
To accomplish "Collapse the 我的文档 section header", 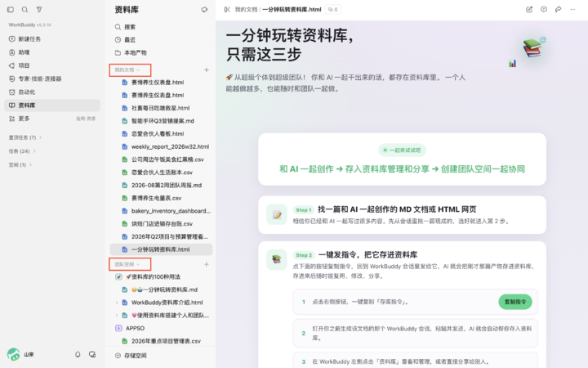I will (127, 70).
